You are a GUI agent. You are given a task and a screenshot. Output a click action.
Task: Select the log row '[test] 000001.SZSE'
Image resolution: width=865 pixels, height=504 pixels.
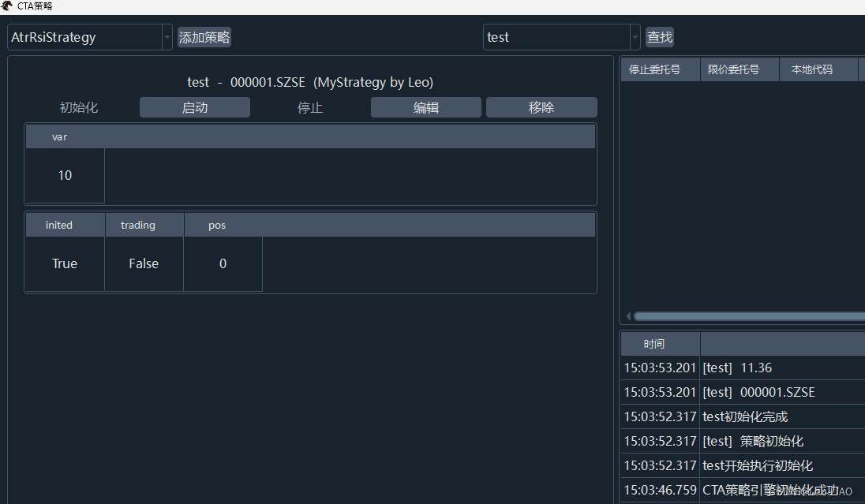point(743,392)
